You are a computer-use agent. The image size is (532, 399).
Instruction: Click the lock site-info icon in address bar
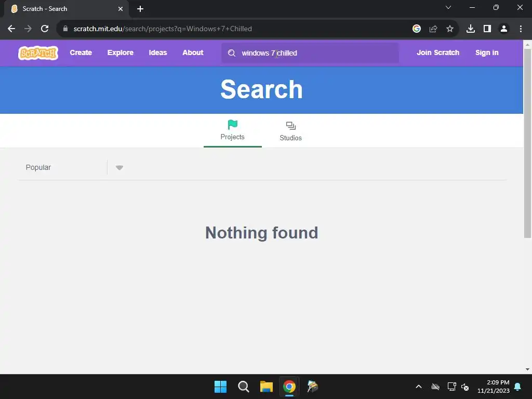pos(65,29)
